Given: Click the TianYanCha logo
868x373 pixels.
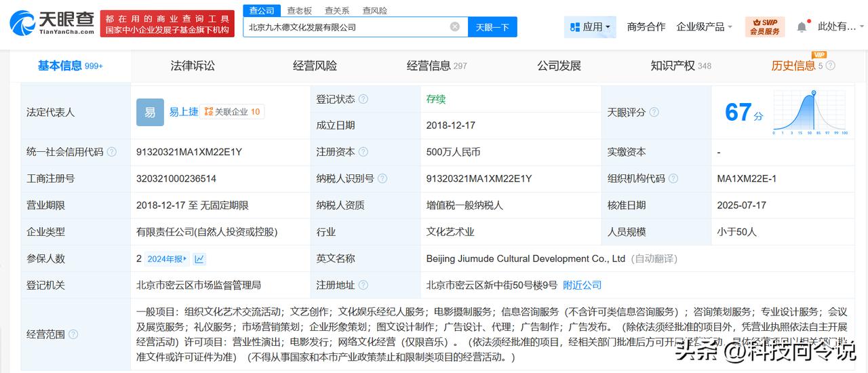Looking at the screenshot, I should 52,24.
